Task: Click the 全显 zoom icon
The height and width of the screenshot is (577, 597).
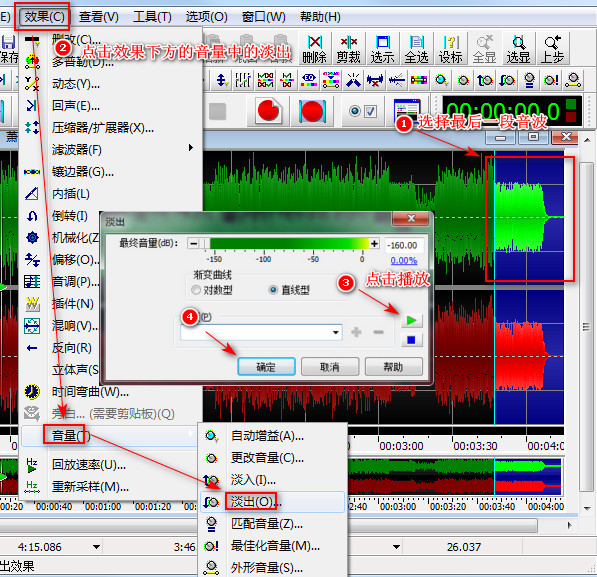Action: tap(484, 49)
